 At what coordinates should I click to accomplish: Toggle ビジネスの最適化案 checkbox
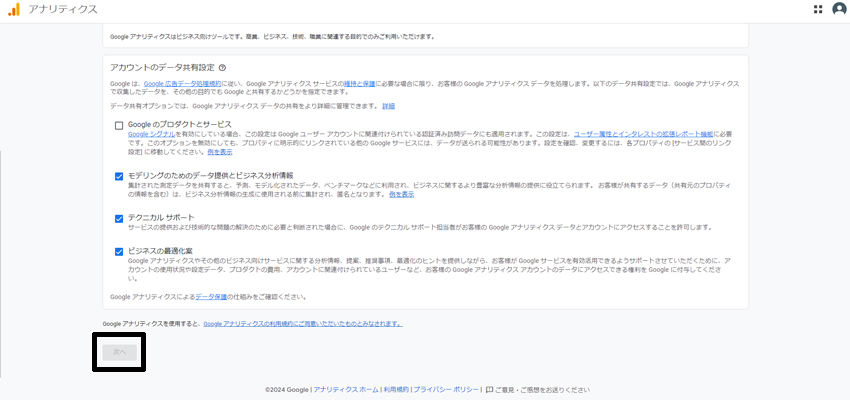pos(119,252)
